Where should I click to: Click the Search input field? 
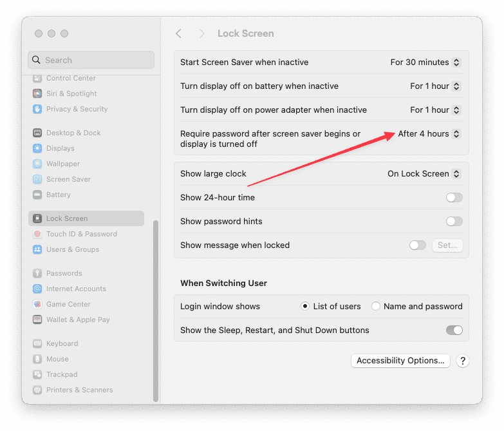91,60
